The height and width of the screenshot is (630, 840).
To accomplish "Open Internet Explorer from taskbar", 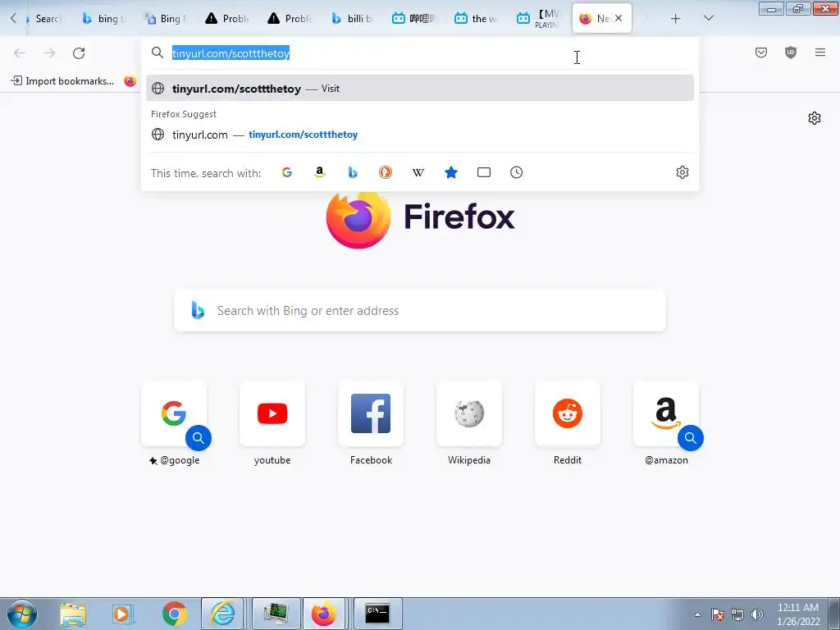I will (223, 614).
